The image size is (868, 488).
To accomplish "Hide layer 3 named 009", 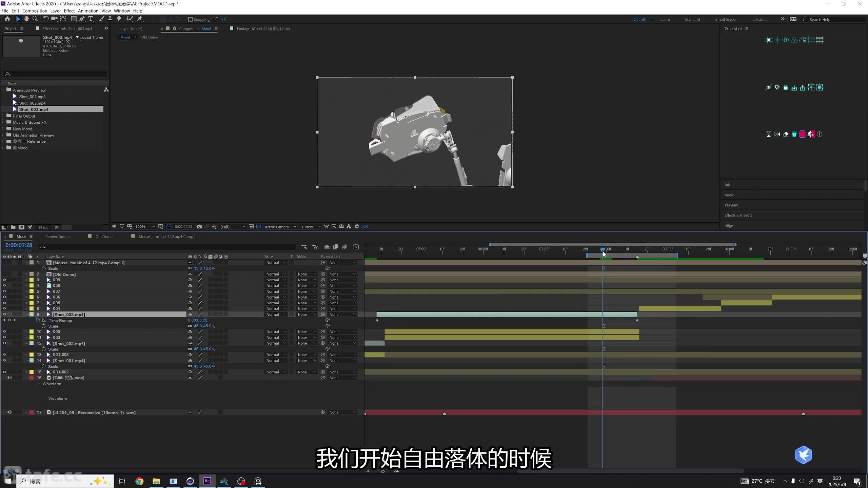I will pyautogui.click(x=4, y=280).
